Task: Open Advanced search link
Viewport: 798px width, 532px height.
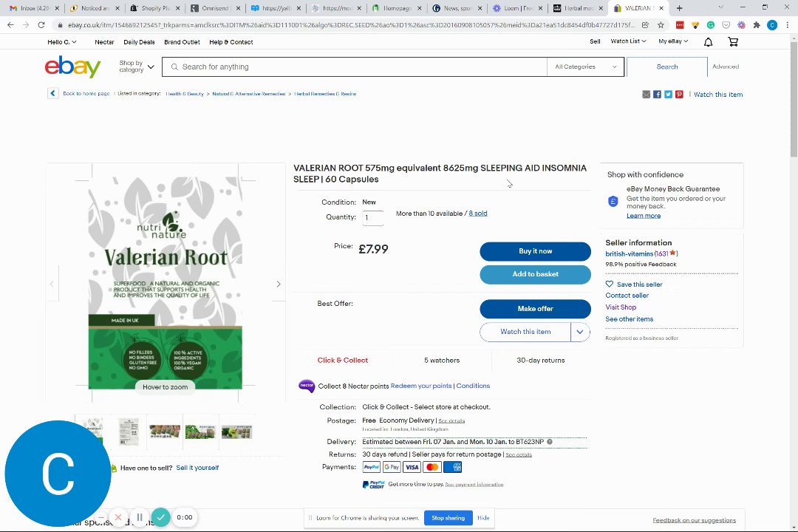Action: point(726,66)
